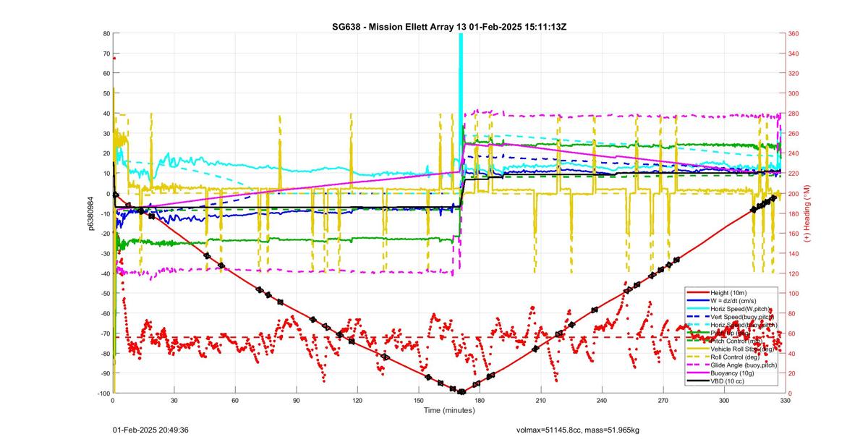The height and width of the screenshot is (442, 868).
Task: Click x-axis tick label 240
Action: coord(602,399)
